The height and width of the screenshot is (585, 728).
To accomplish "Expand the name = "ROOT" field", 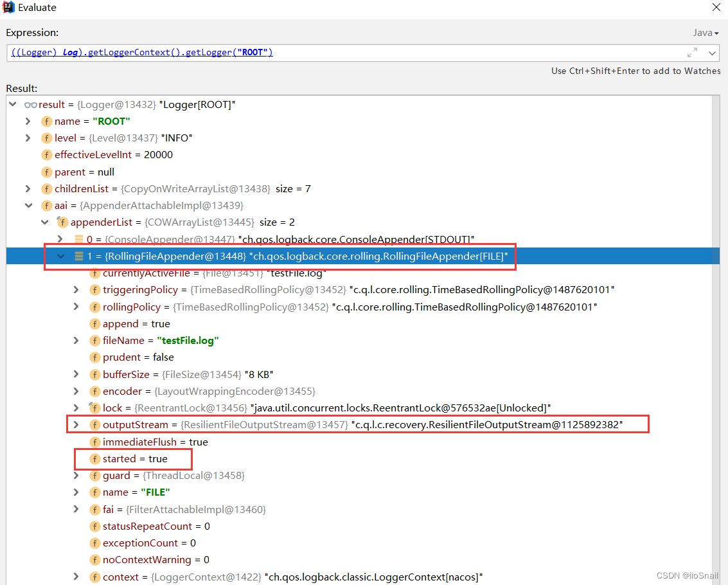I will coord(28,122).
